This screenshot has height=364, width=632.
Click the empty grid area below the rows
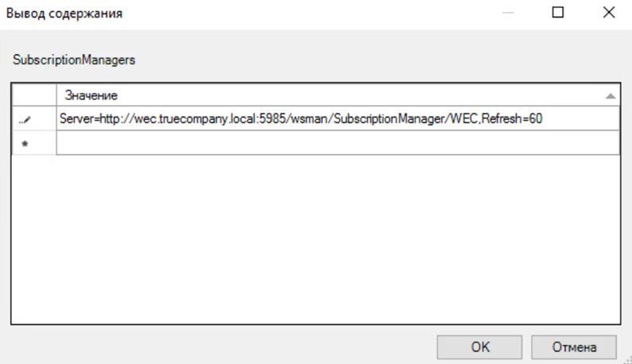[x=318, y=238]
